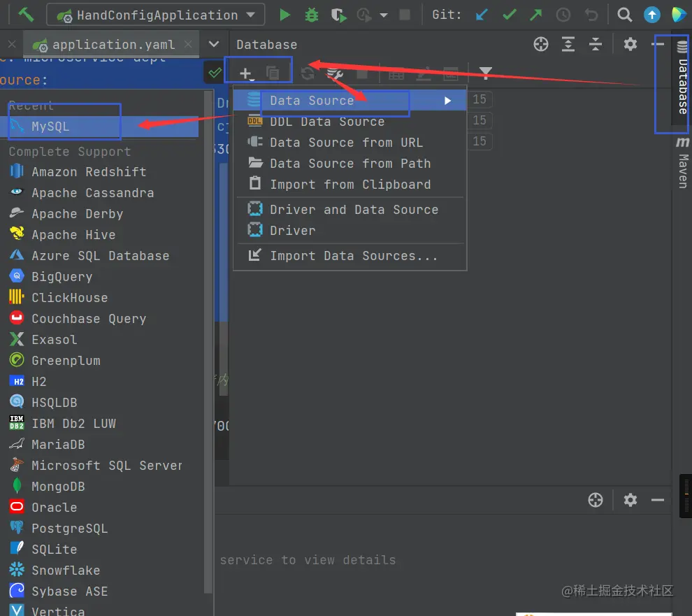Viewport: 692px width, 616px height.
Task: Click the Filter funnel in Database toolbar
Action: point(486,73)
